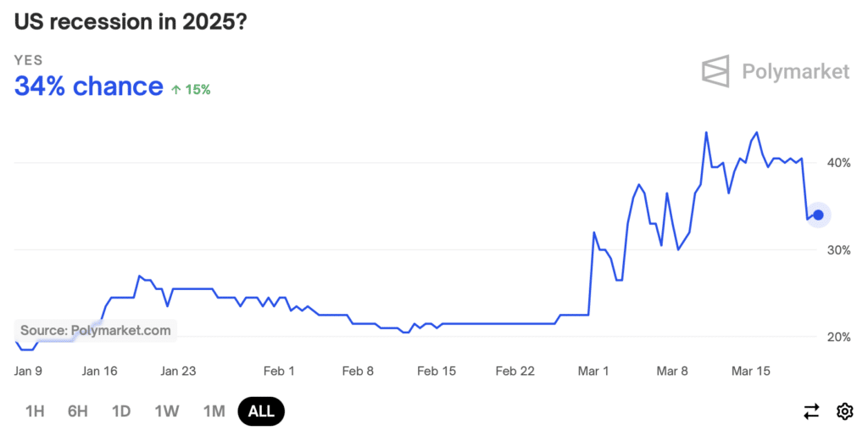
Task: Click the Polymarket brand name text
Action: click(x=795, y=71)
